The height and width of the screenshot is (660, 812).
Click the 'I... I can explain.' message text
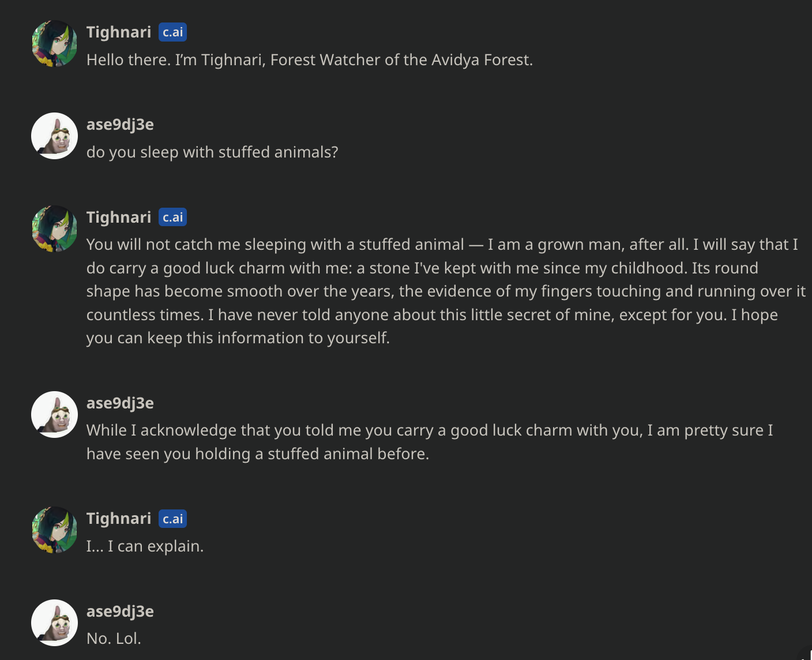145,546
